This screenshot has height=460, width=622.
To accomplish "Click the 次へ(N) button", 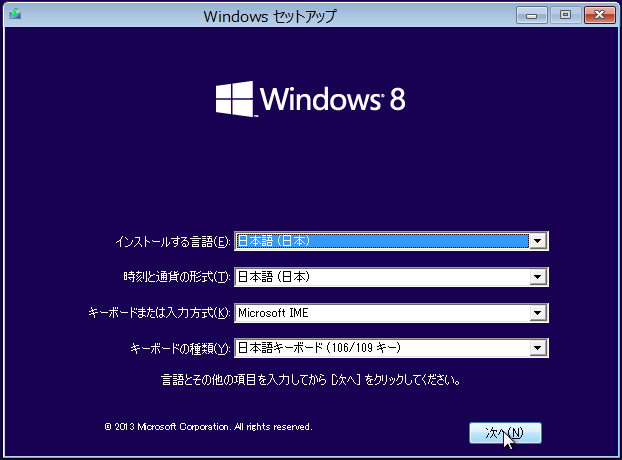I will click(x=505, y=433).
